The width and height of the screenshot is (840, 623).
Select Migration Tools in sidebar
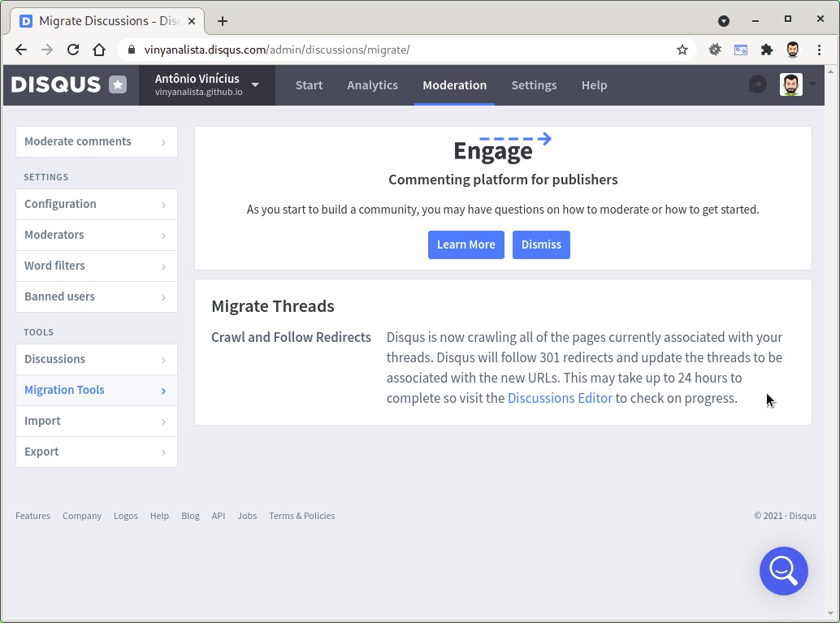97,390
